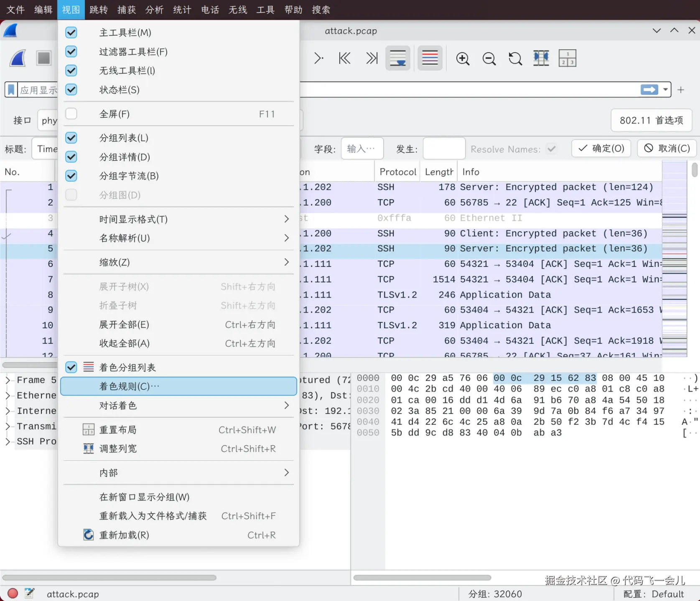Click the 字段 input field
Viewport: 700px width, 601px height.
[362, 148]
